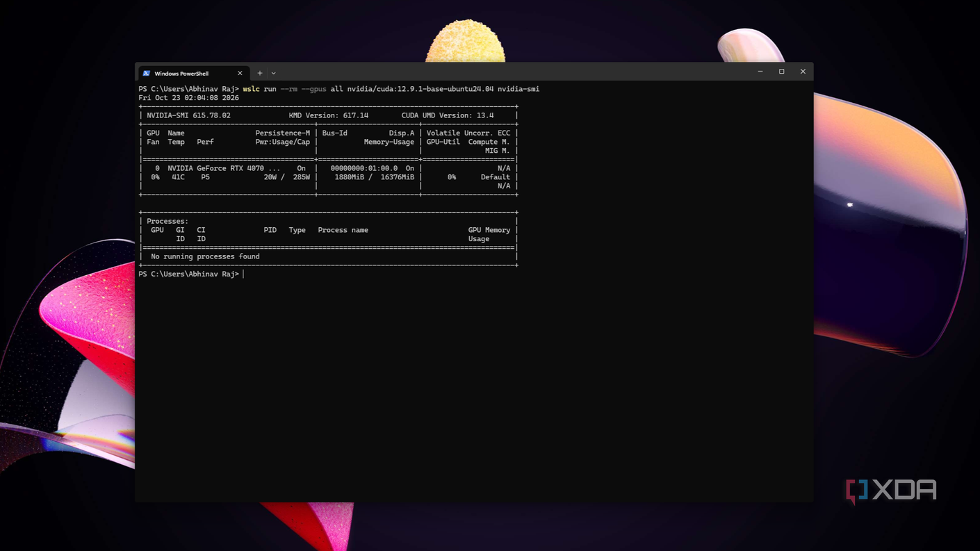Click the "--gpus" flag in the command
The width and height of the screenshot is (980, 551).
click(313, 89)
